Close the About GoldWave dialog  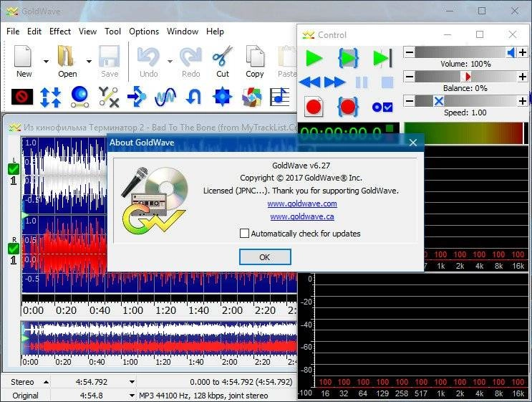click(x=413, y=143)
